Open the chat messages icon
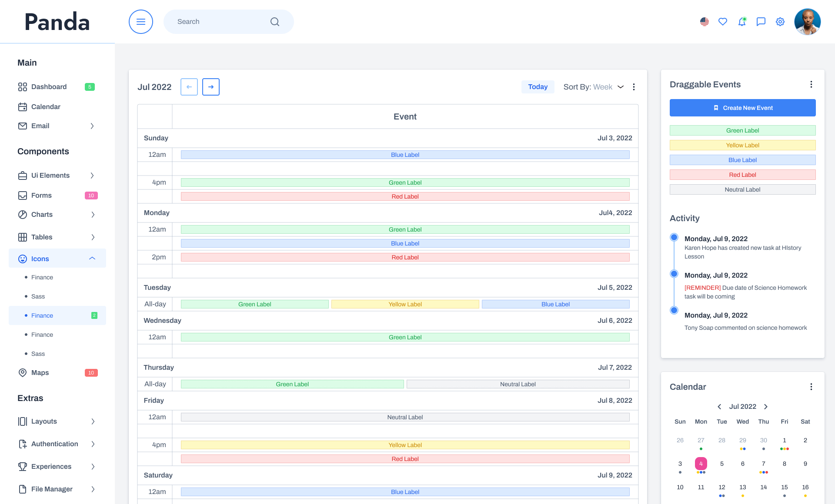The height and width of the screenshot is (504, 835). (x=761, y=22)
